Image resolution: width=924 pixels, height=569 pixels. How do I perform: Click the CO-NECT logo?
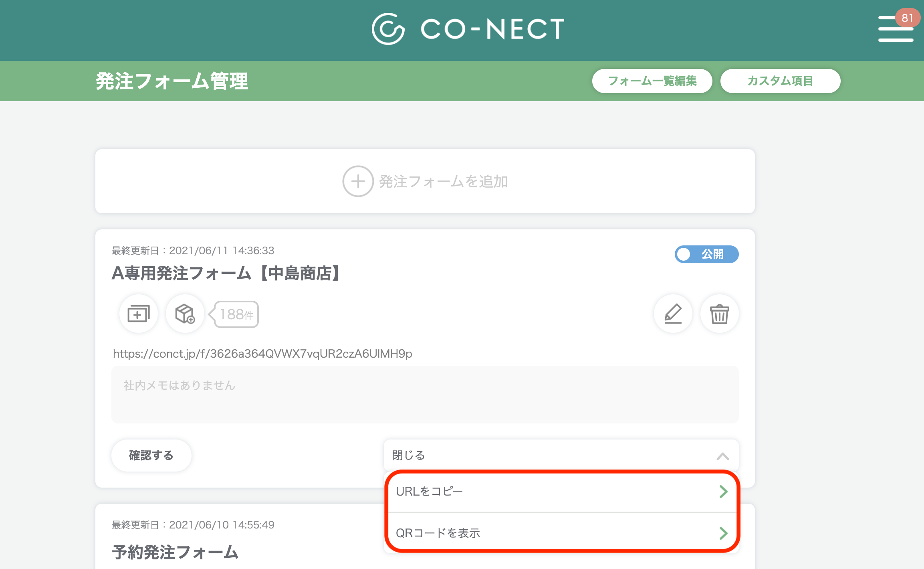pos(468,29)
